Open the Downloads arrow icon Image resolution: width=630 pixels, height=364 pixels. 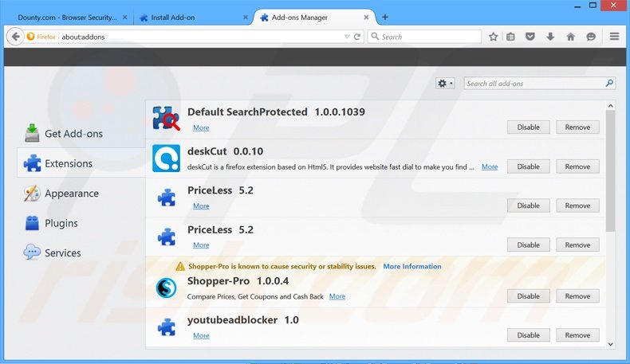pos(550,37)
